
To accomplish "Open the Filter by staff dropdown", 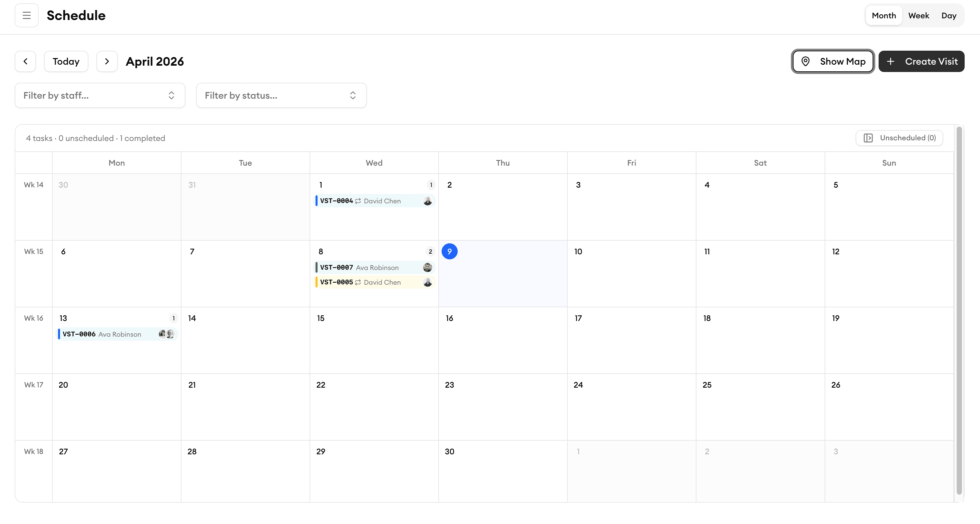I will click(x=100, y=95).
